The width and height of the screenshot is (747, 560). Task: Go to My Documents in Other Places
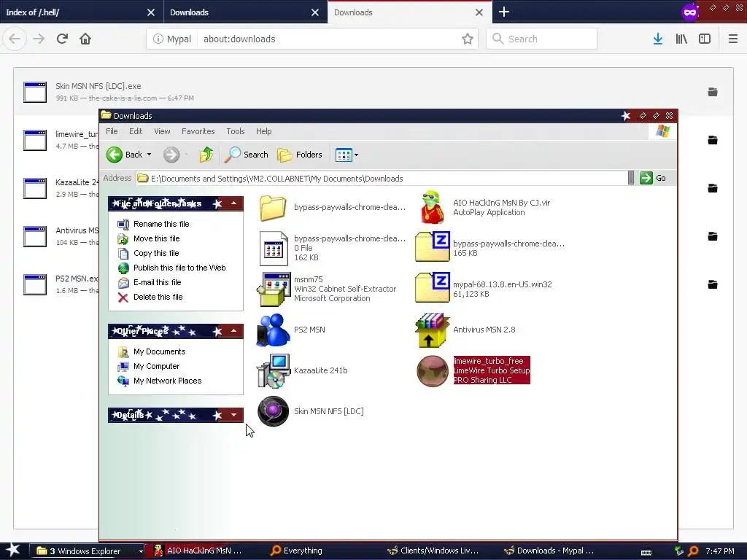tap(159, 351)
